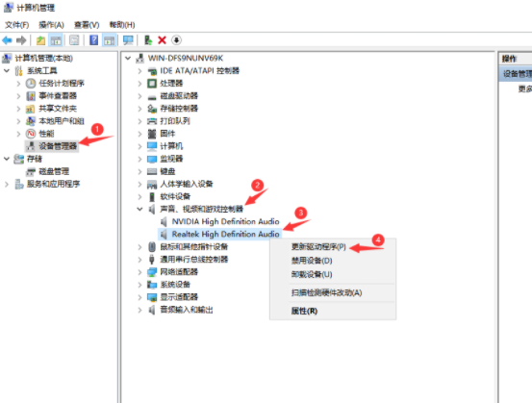
Task: Open the 操作(A) menu
Action: pos(51,25)
